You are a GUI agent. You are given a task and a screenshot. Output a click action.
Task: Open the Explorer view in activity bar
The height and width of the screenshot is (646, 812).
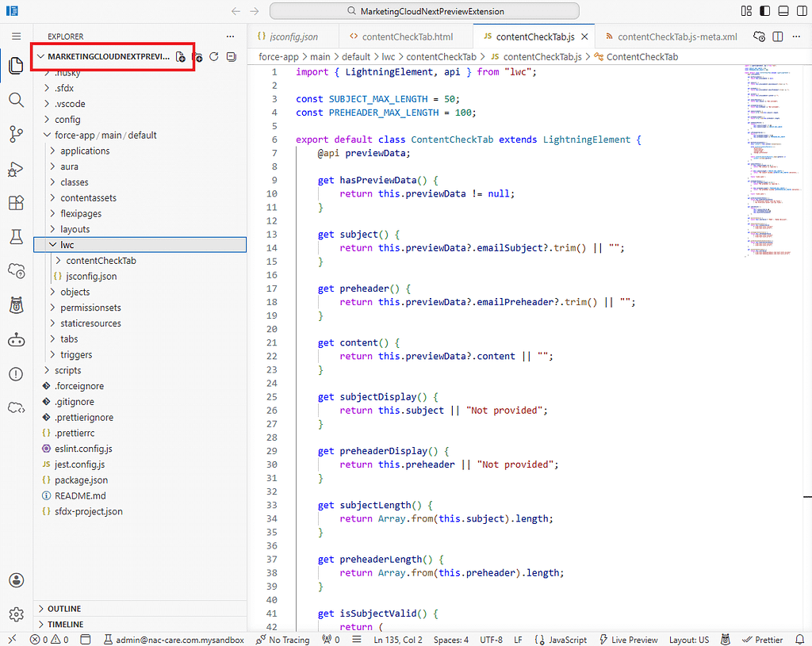pos(16,65)
